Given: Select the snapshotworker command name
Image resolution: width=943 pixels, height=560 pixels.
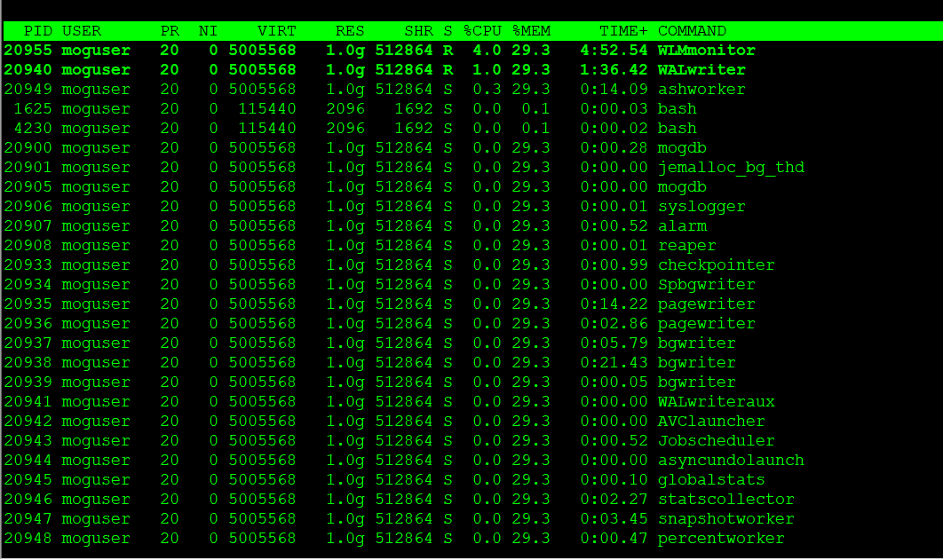Looking at the screenshot, I should (726, 519).
